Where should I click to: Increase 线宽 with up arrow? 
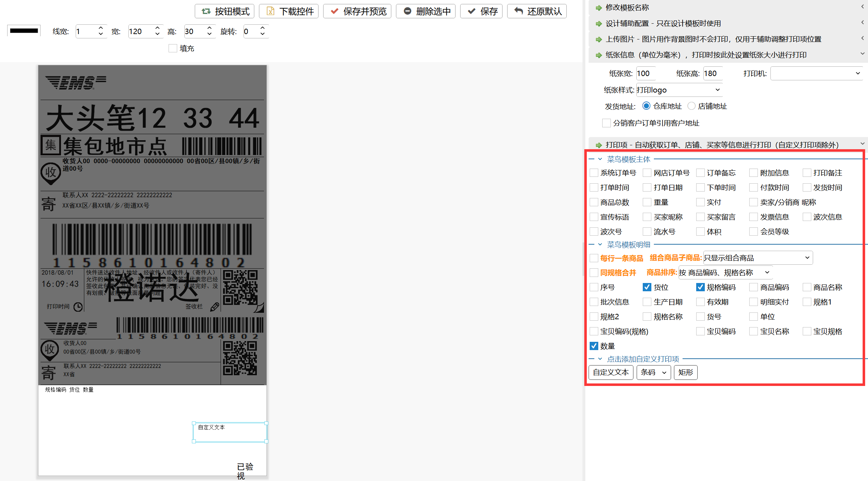click(x=101, y=28)
